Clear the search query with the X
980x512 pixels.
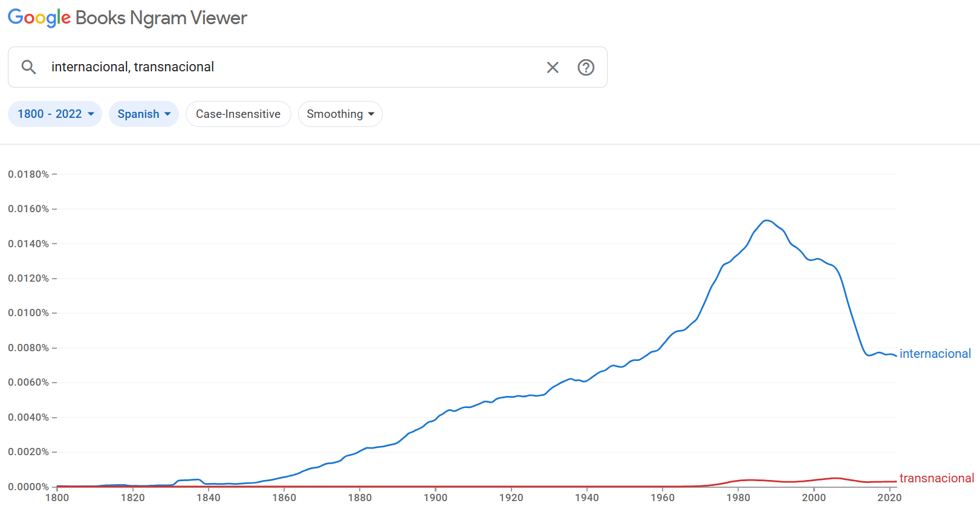[x=553, y=67]
